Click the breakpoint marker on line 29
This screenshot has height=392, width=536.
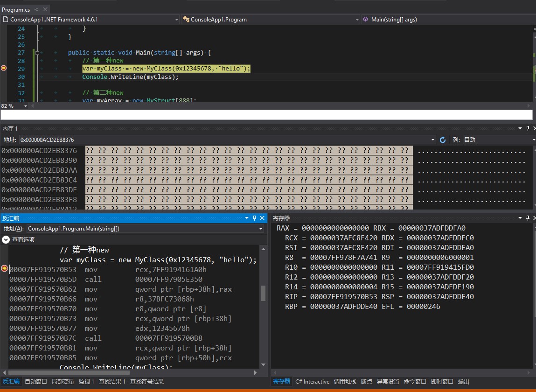tap(4, 68)
